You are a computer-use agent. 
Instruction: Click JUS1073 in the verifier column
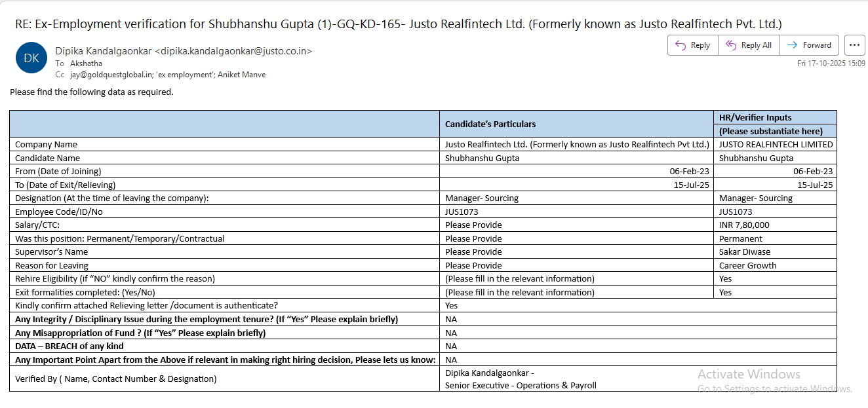click(736, 212)
